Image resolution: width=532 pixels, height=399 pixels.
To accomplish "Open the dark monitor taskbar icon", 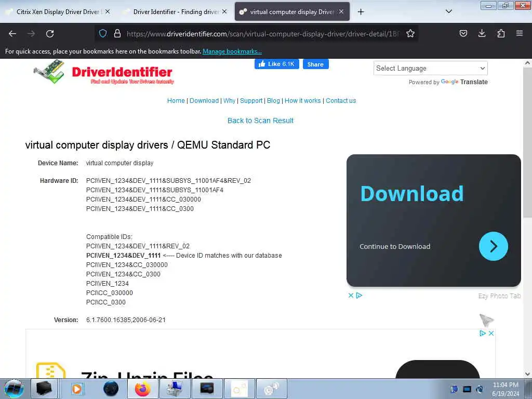I will pos(207,389).
